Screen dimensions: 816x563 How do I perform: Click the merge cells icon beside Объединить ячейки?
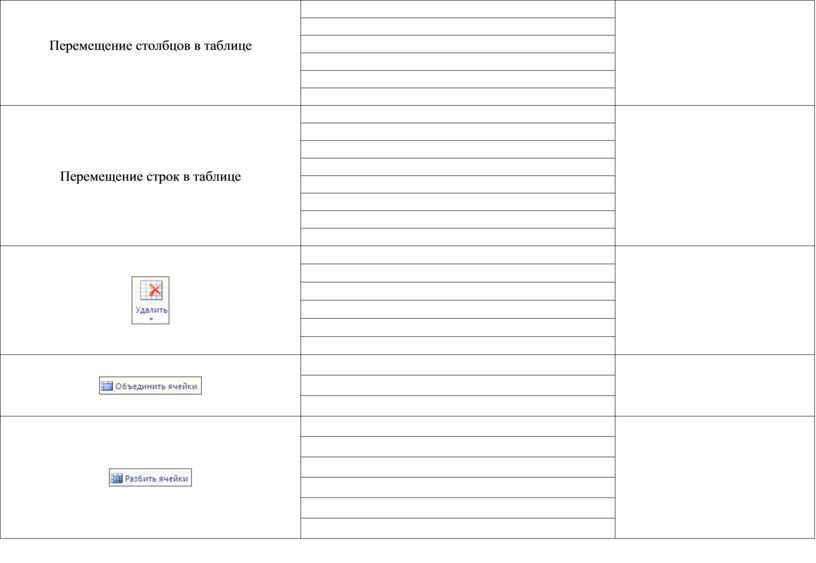point(107,386)
